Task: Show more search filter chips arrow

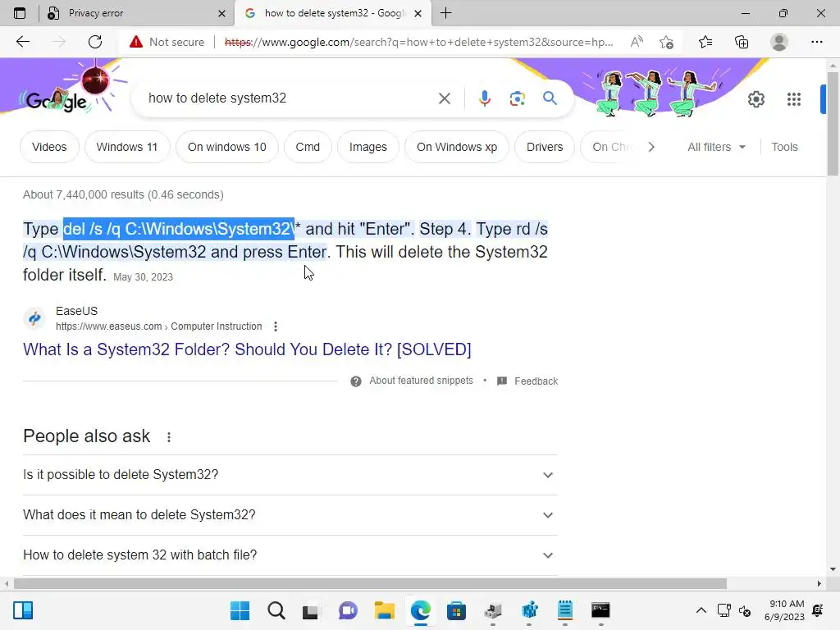Action: [651, 147]
